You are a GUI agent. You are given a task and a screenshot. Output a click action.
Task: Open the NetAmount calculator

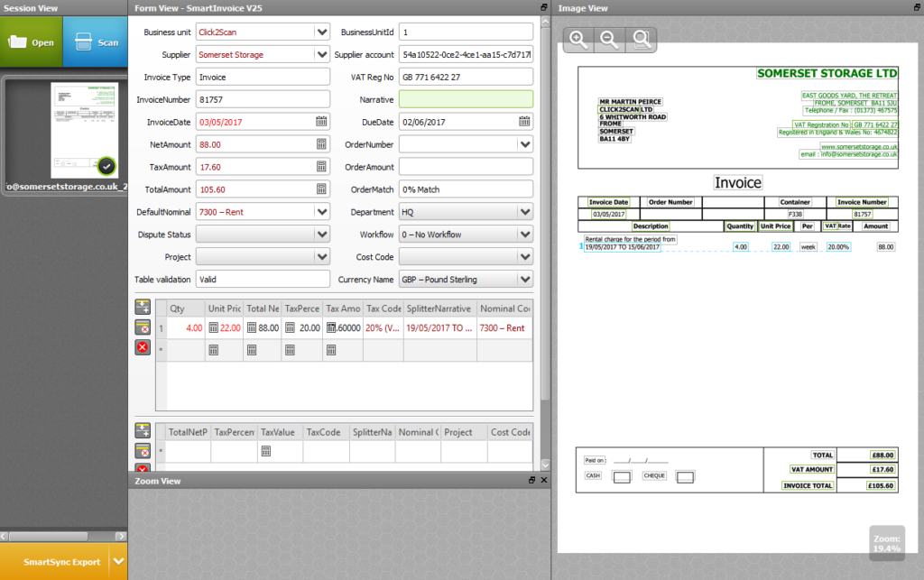[321, 144]
